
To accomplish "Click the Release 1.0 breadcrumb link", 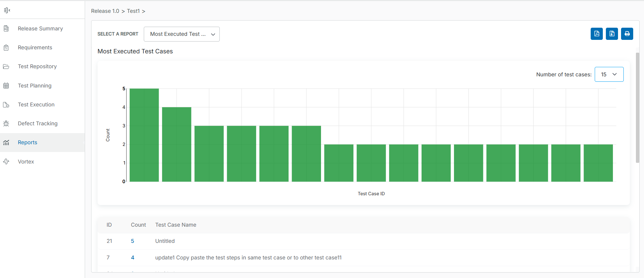I will tap(105, 11).
